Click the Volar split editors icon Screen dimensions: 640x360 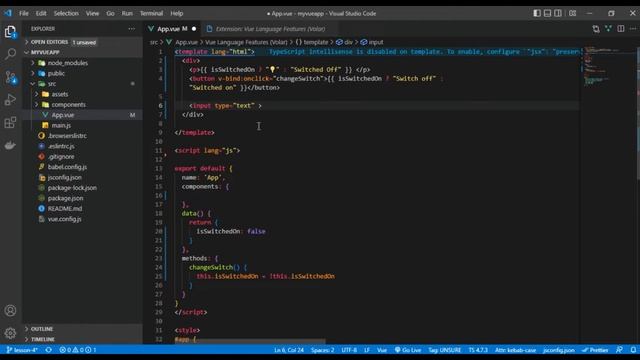tap(609, 29)
